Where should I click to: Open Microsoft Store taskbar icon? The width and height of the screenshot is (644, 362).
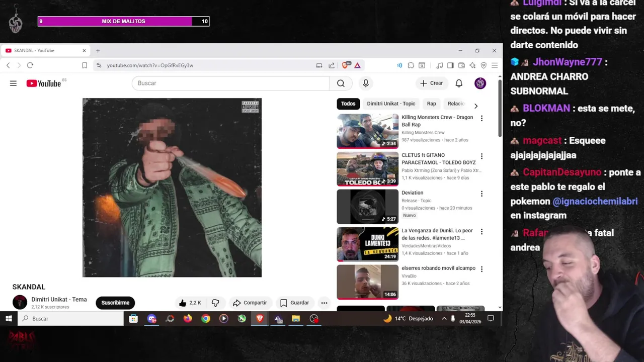tap(133, 318)
